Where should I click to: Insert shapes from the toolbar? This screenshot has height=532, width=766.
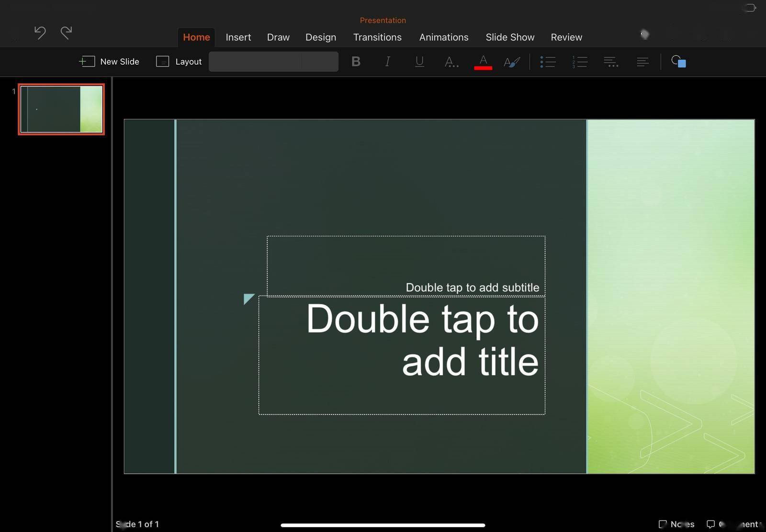(x=678, y=62)
